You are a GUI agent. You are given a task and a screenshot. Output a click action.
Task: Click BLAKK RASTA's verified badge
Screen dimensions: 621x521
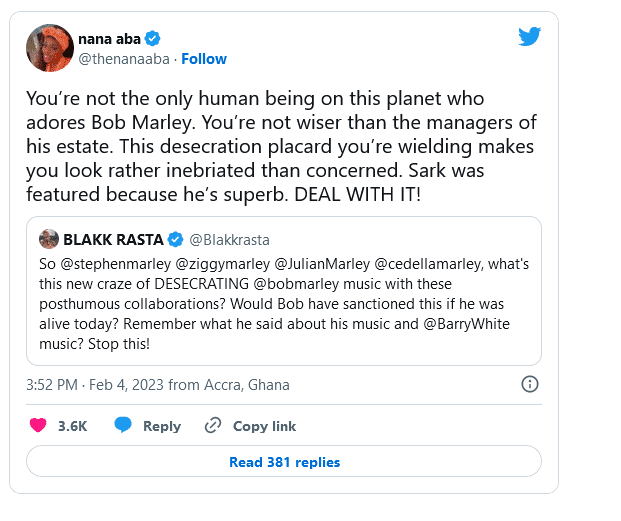click(x=175, y=240)
